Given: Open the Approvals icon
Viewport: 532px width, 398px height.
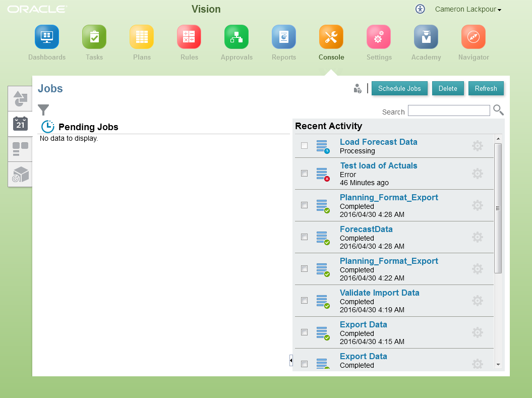Looking at the screenshot, I should coord(237,37).
